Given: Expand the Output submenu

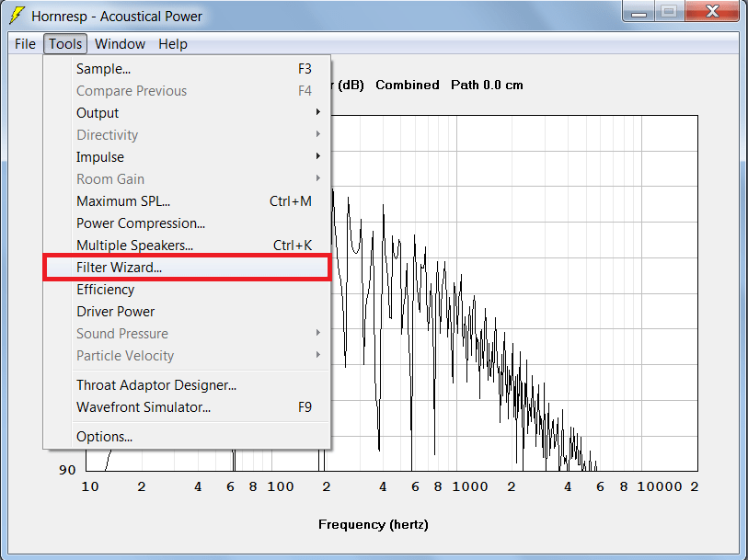Looking at the screenshot, I should [x=187, y=113].
